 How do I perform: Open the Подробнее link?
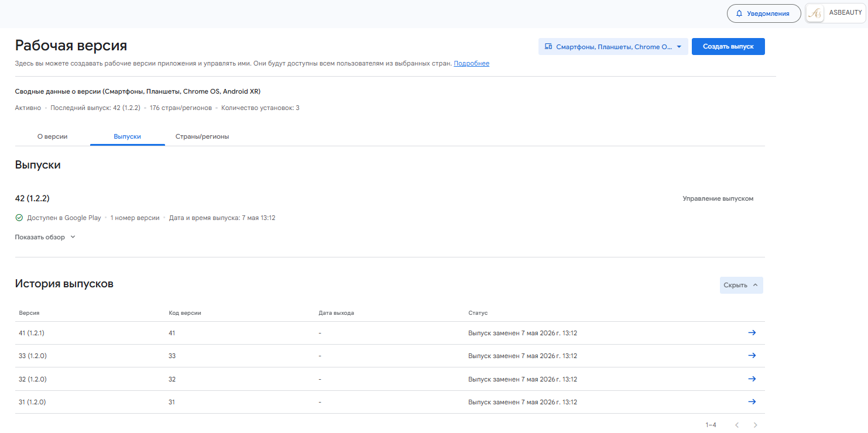coord(472,63)
